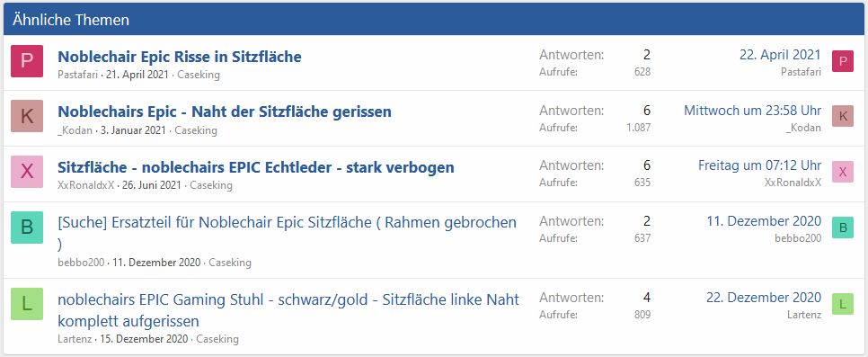Click _Kodan's large brown K avatar
The image size is (868, 357).
coord(27,116)
